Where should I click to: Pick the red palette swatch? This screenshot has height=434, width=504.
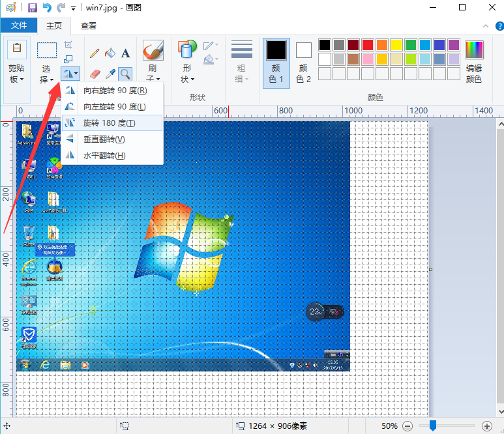368,45
